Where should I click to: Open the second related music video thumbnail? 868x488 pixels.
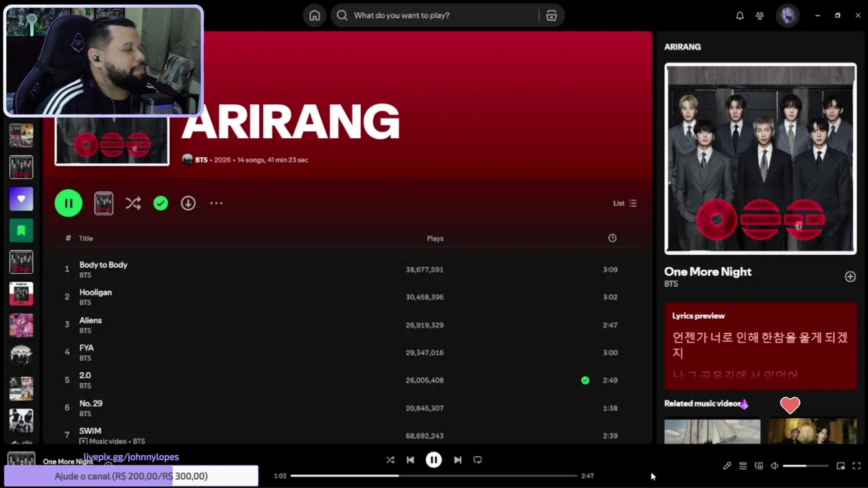pos(812,431)
